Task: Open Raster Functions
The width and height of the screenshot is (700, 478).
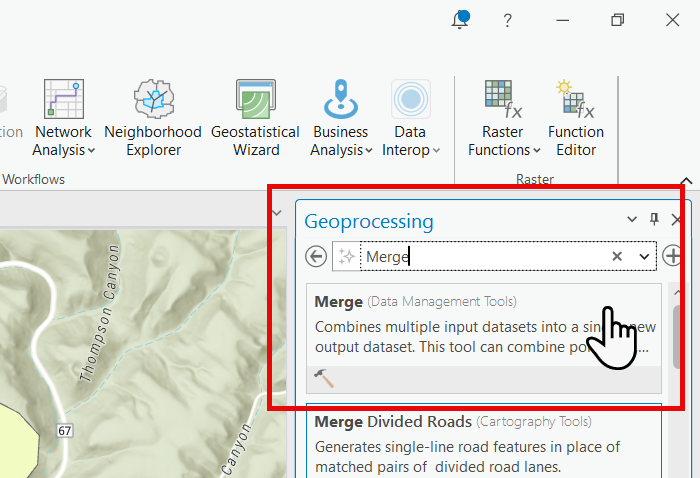Action: [x=504, y=118]
